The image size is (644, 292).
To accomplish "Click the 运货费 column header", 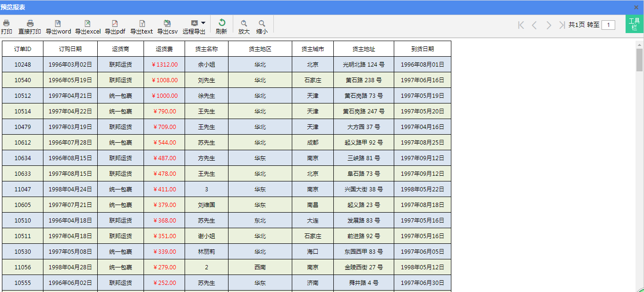I will tap(164, 49).
